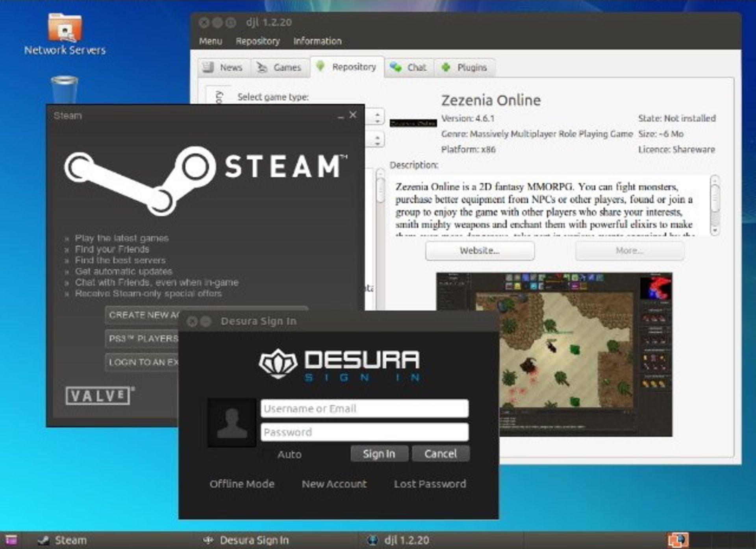Open the Repository menu in djl
The height and width of the screenshot is (549, 756).
point(258,41)
